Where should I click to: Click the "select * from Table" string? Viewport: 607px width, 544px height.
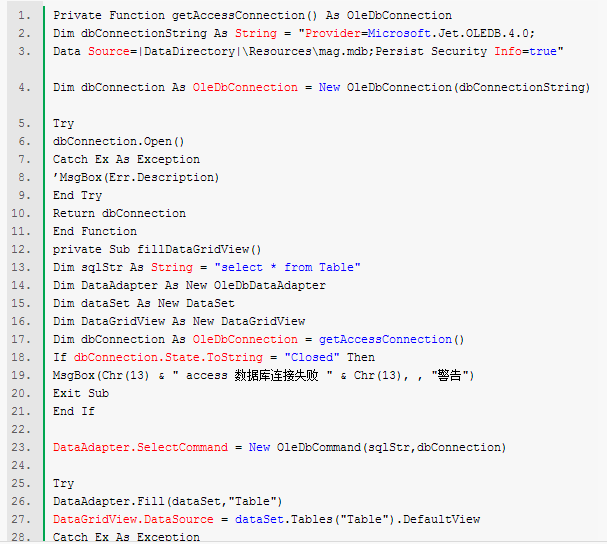click(288, 268)
